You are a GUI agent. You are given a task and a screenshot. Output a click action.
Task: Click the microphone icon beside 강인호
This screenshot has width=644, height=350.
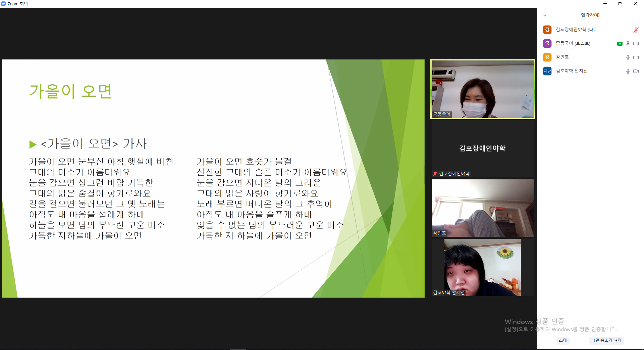coord(628,57)
